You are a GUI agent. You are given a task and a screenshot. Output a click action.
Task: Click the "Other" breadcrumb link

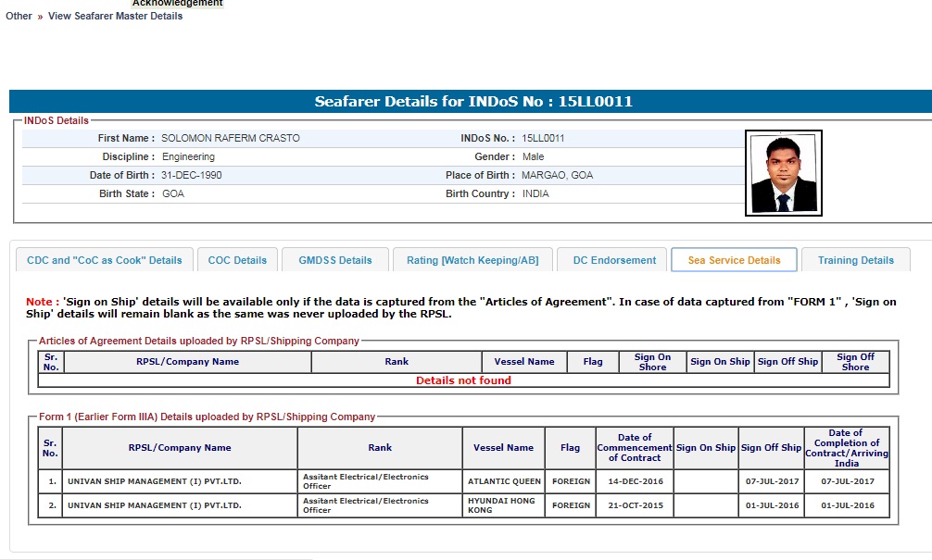coord(19,16)
